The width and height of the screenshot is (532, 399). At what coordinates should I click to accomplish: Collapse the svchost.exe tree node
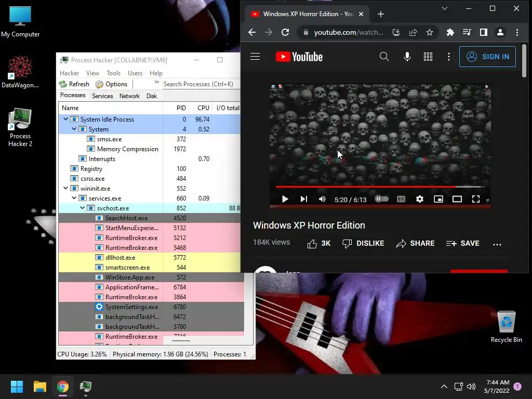[83, 208]
